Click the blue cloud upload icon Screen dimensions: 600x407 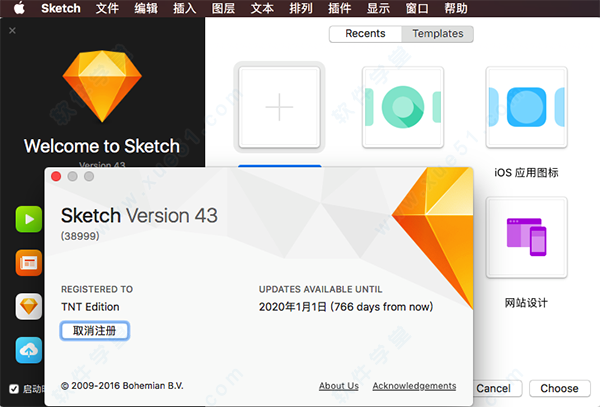click(29, 350)
